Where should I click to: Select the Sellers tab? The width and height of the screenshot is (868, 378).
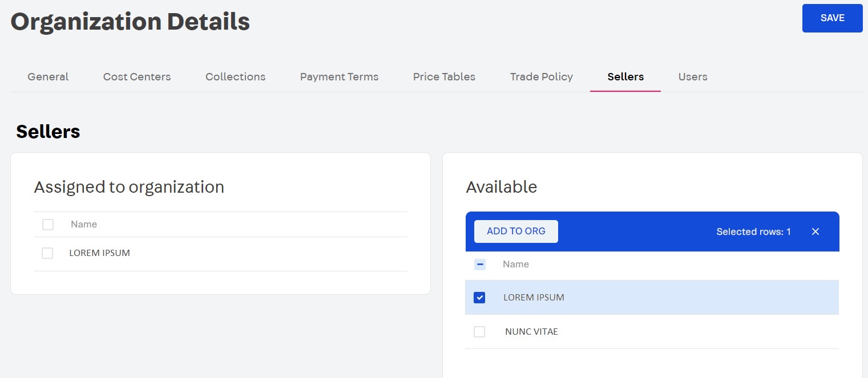point(625,77)
